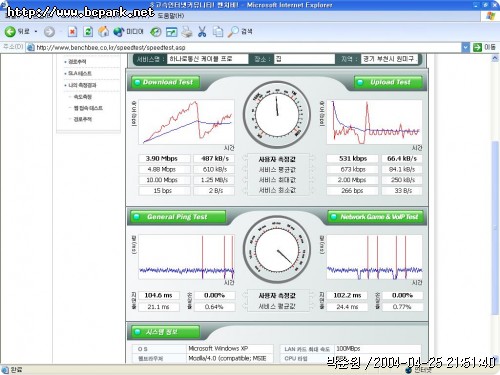Expand the address bar dropdown arrow
The width and height of the screenshot is (500, 375).
(x=466, y=47)
